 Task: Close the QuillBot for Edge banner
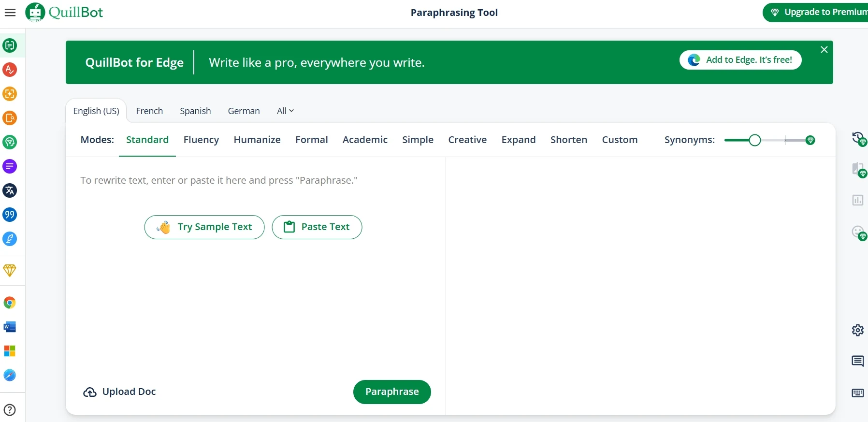(825, 50)
